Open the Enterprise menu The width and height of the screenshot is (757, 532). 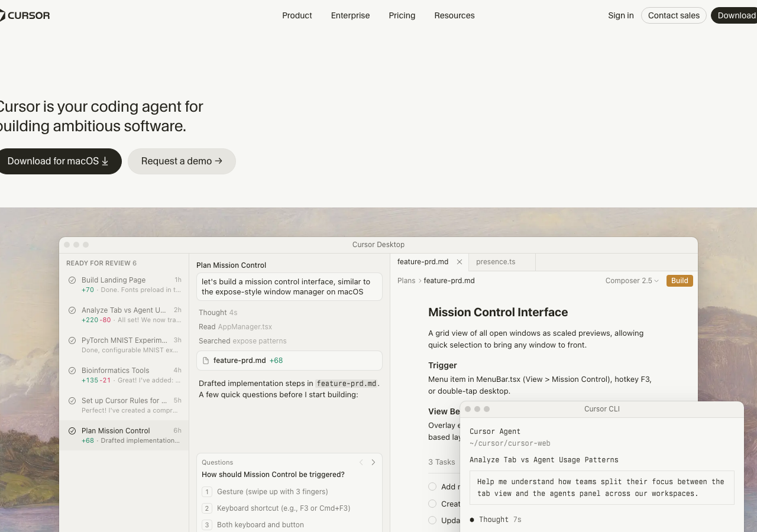point(350,15)
